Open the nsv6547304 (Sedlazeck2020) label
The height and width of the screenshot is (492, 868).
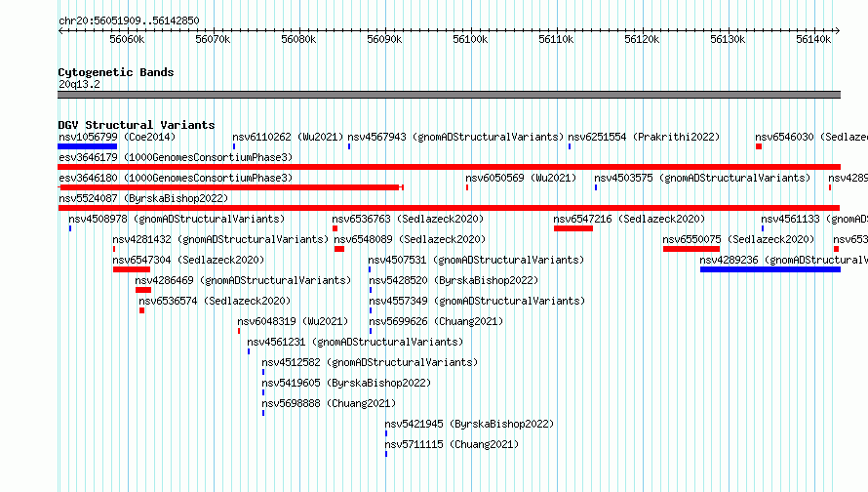(189, 260)
